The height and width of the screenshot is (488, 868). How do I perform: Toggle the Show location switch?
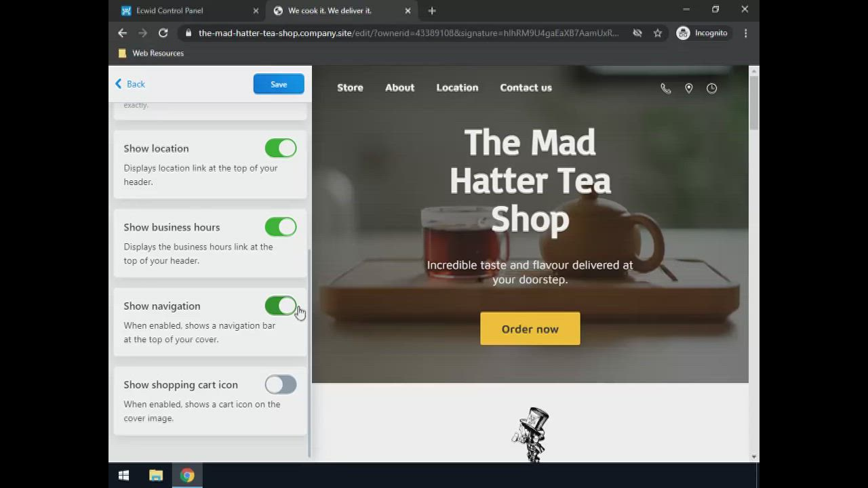(x=281, y=148)
